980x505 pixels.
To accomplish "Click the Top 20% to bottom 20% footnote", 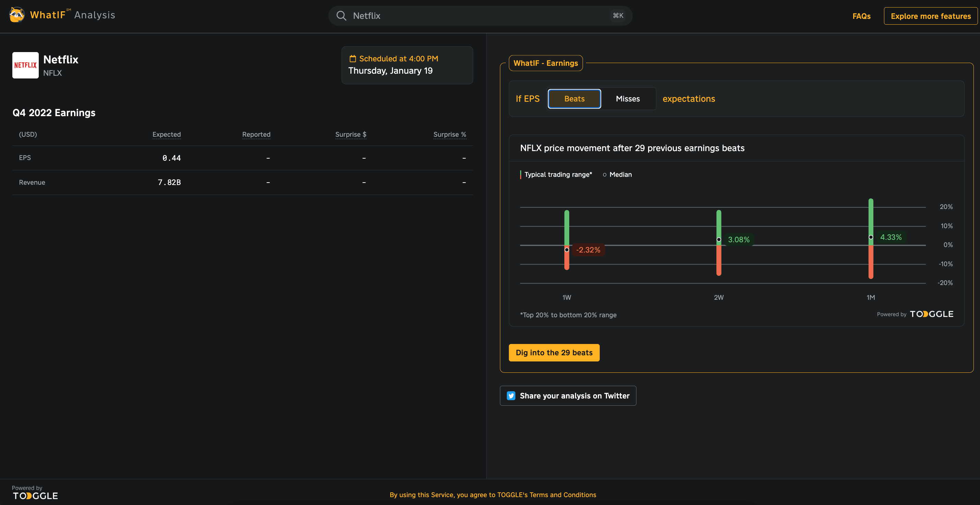I will click(x=569, y=315).
